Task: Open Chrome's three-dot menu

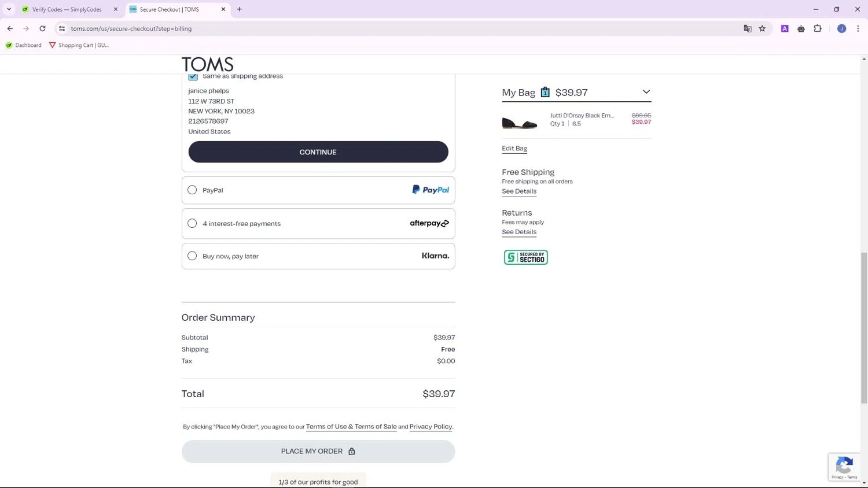Action: pyautogui.click(x=858, y=28)
